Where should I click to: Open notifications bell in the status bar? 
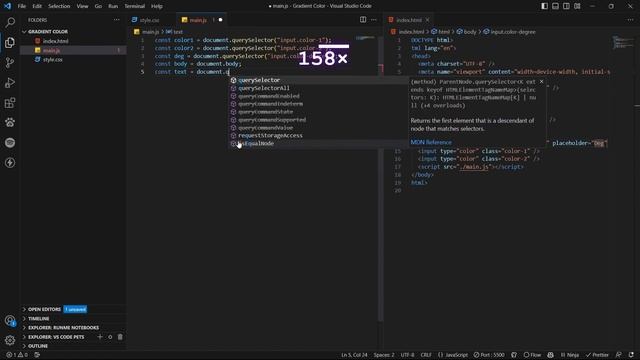pyautogui.click(x=631, y=355)
